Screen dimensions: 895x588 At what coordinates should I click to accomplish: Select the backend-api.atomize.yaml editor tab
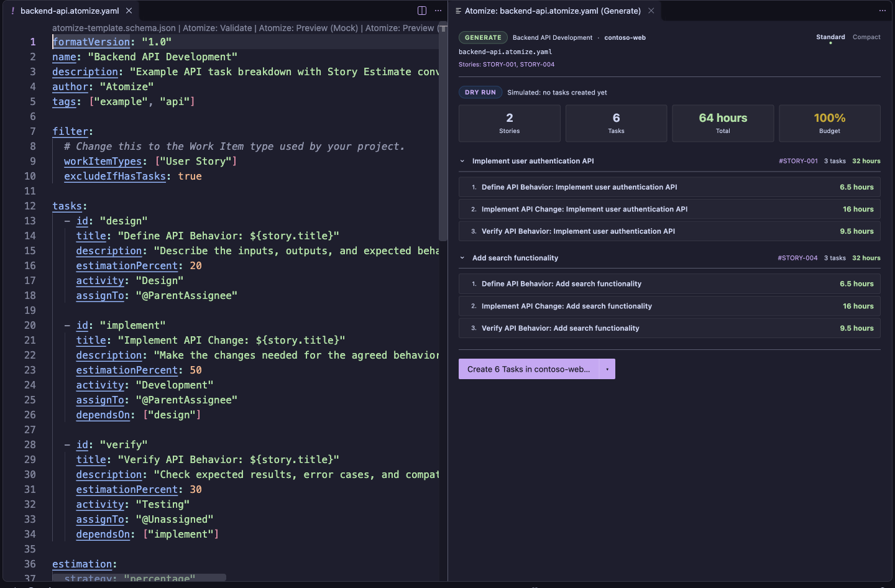70,11
